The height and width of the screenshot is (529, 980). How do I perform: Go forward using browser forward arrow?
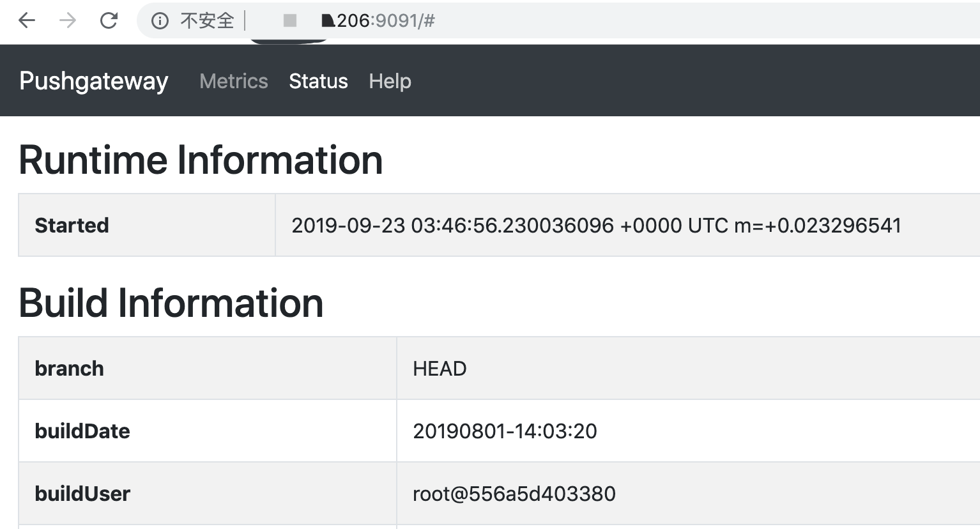67,20
